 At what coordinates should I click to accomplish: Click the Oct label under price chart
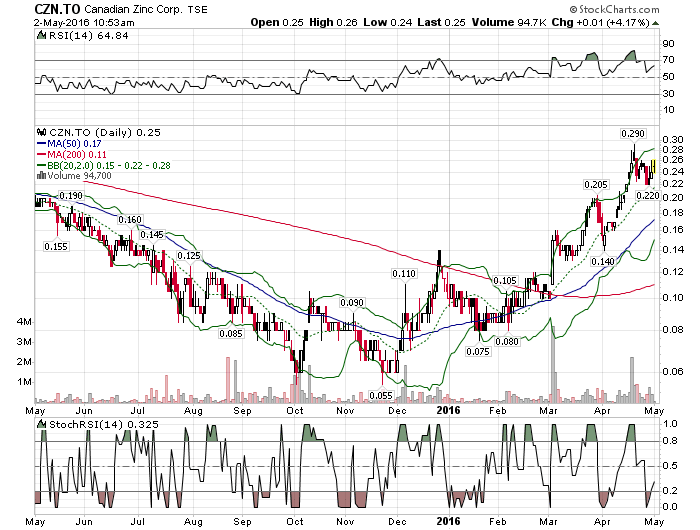tap(295, 410)
